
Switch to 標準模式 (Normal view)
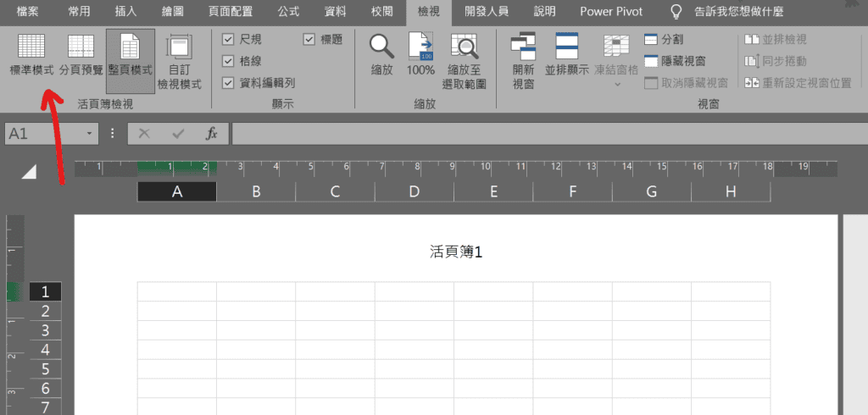coord(31,54)
